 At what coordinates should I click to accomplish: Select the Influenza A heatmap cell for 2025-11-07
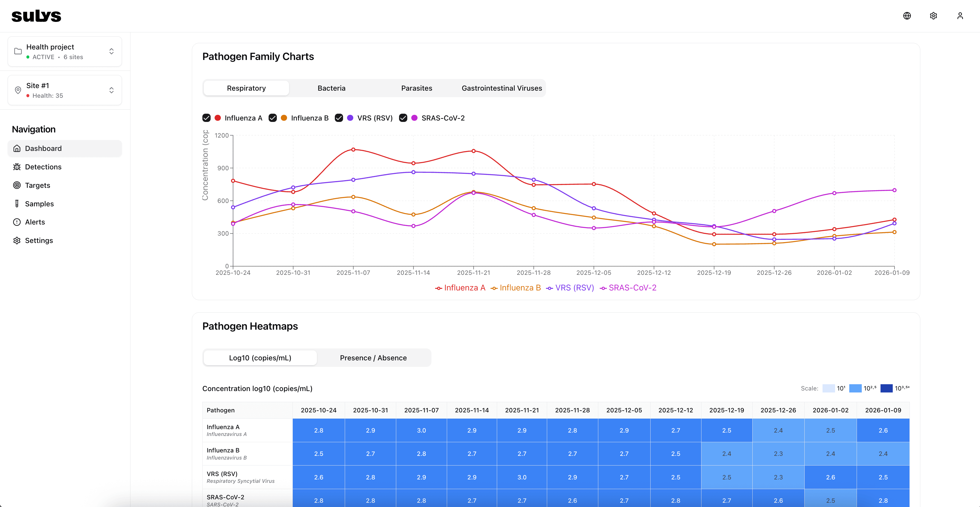click(x=421, y=430)
